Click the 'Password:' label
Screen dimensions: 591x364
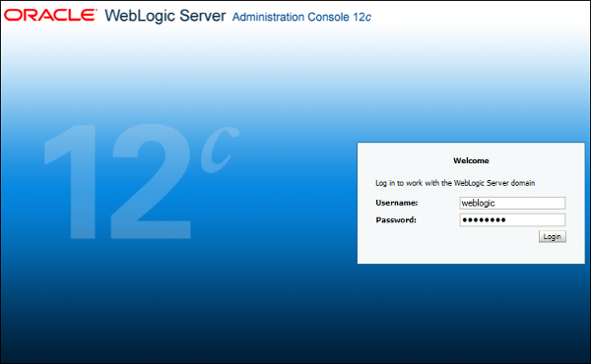coord(396,219)
